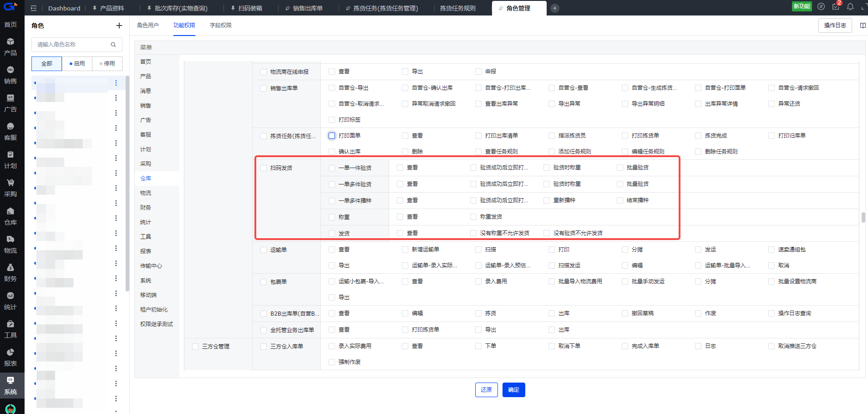Open the 仓库 sidebar module

click(x=10, y=216)
